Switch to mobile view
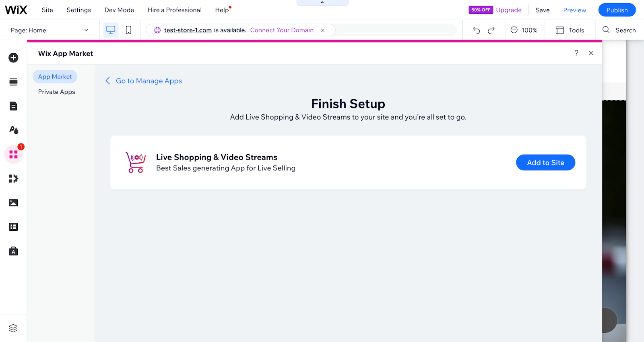Image resolution: width=644 pixels, height=342 pixels. tap(129, 30)
